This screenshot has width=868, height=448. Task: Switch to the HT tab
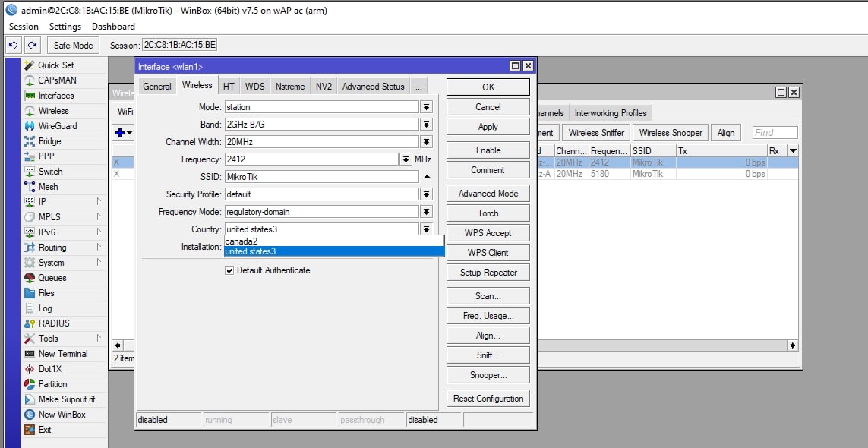tap(229, 87)
